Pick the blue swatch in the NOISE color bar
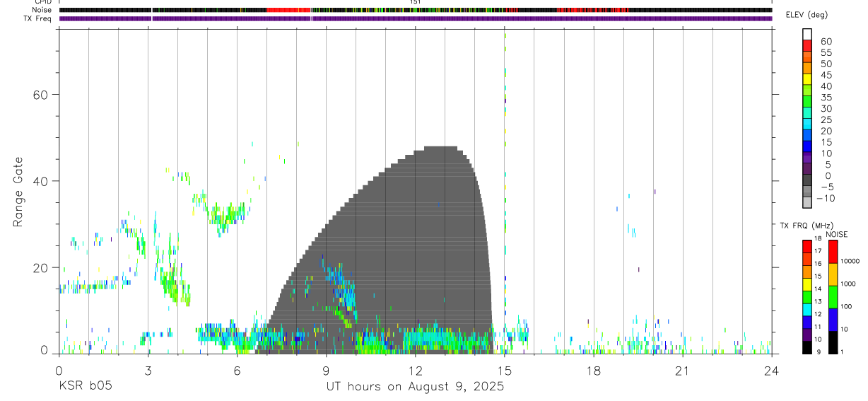868x401 pixels. 833,319
